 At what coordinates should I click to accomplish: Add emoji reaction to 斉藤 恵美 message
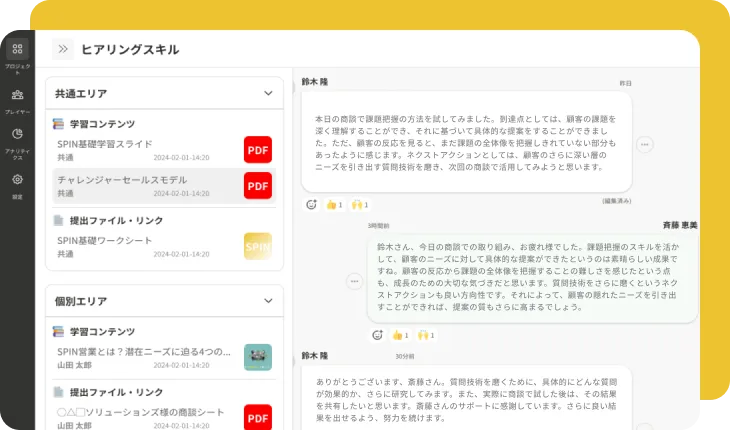[378, 335]
